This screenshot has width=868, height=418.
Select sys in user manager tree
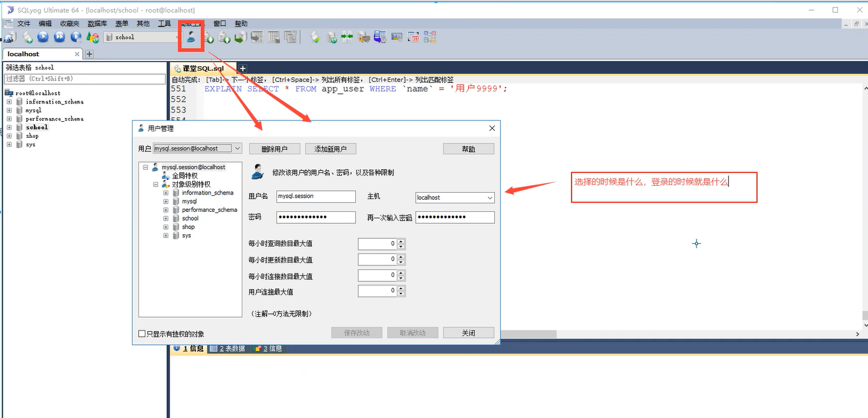[x=186, y=235]
